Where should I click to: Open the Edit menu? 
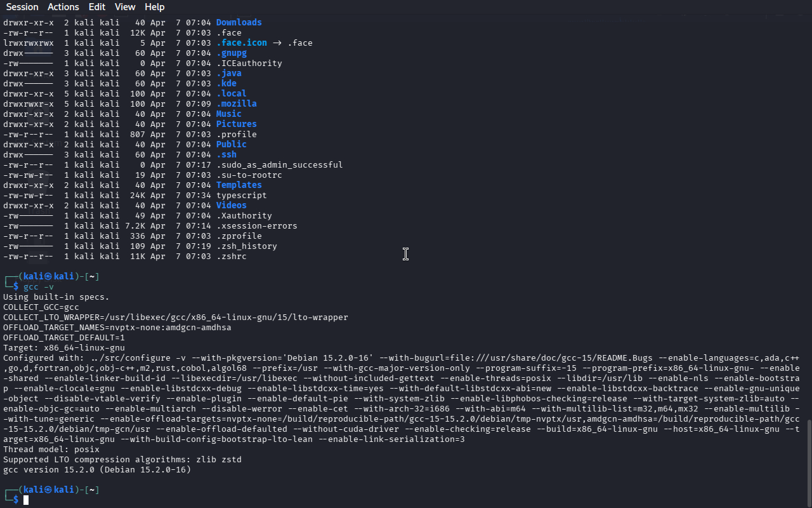point(97,7)
